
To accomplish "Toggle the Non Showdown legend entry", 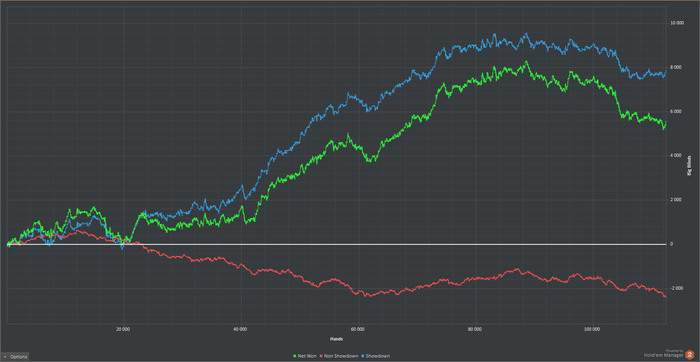I will tap(339, 356).
